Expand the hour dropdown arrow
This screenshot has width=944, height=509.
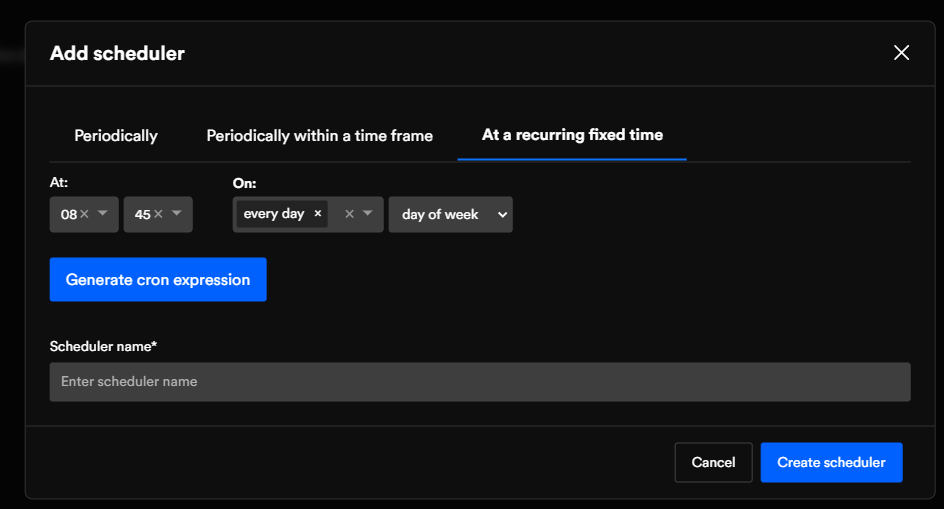(x=103, y=214)
